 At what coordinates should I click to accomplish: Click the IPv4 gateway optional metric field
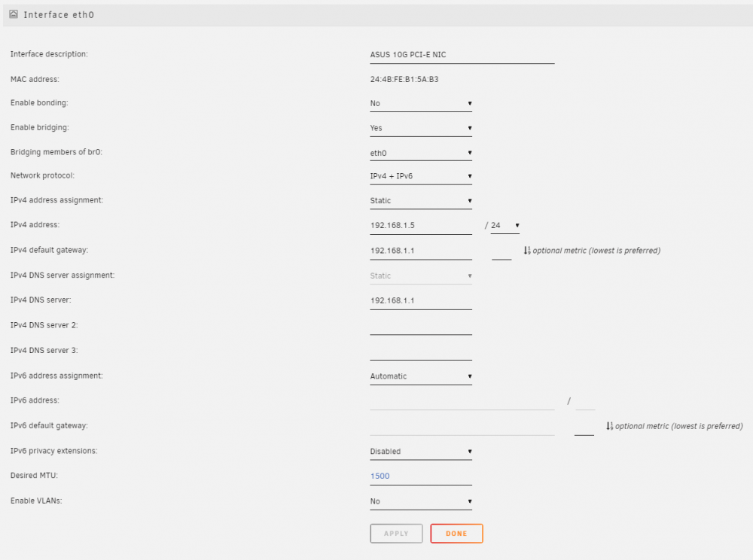tap(501, 251)
